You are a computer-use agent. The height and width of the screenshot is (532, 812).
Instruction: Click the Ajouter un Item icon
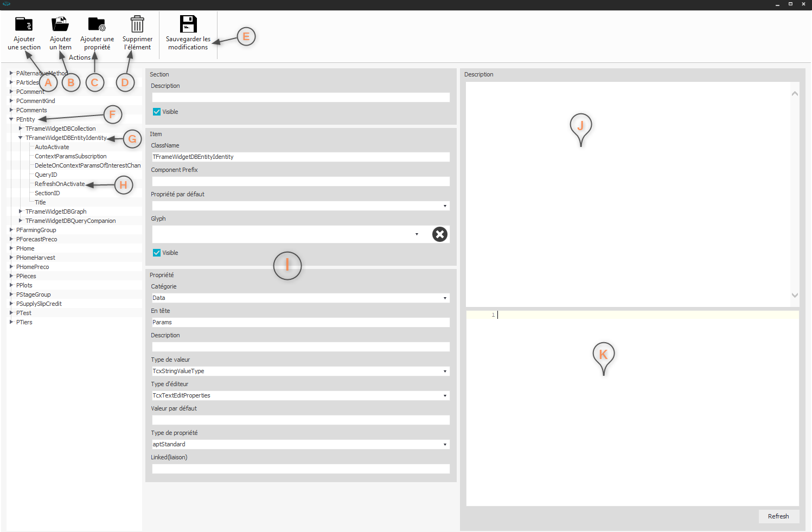(x=60, y=24)
